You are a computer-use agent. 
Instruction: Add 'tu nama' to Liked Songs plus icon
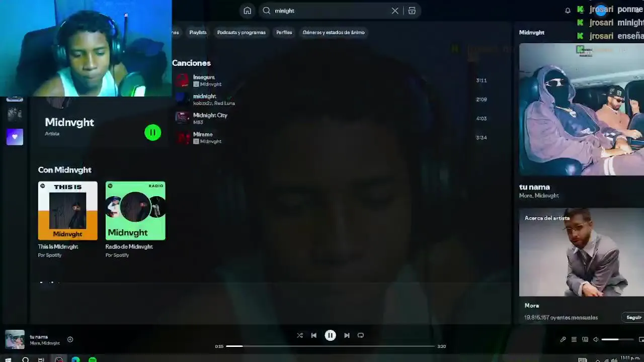click(70, 339)
